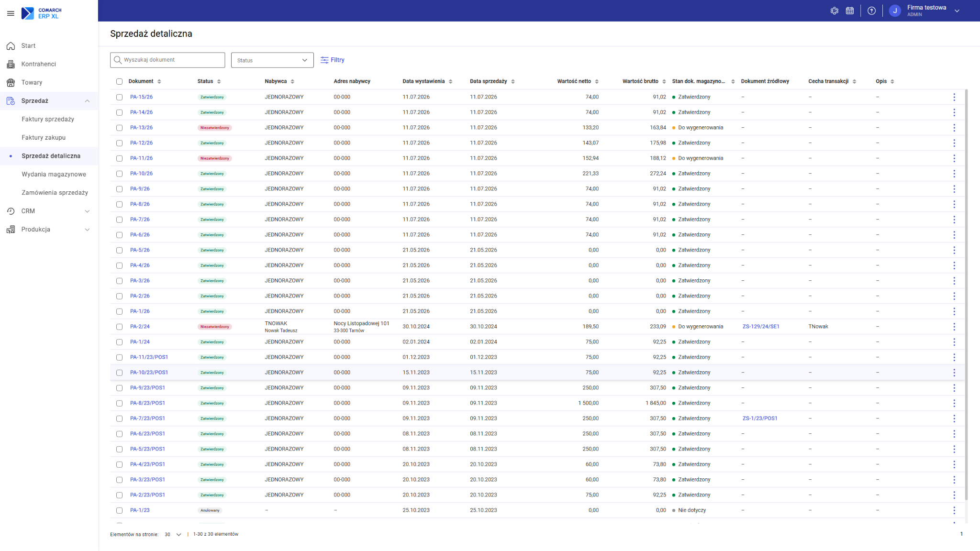
Task: Click the help question mark icon
Action: tap(871, 11)
